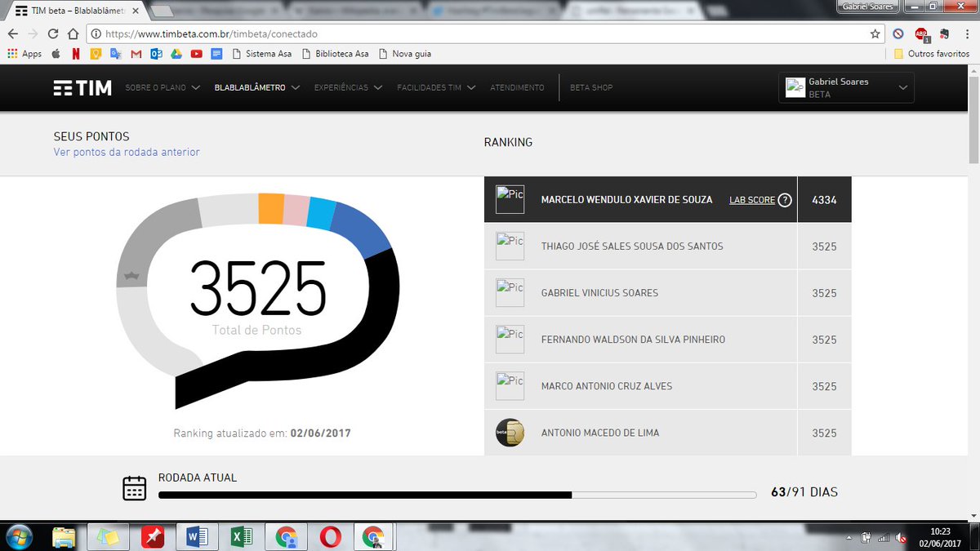Click Ver pontos da rodada anterior link
Screen dimensions: 980x551
(x=127, y=152)
